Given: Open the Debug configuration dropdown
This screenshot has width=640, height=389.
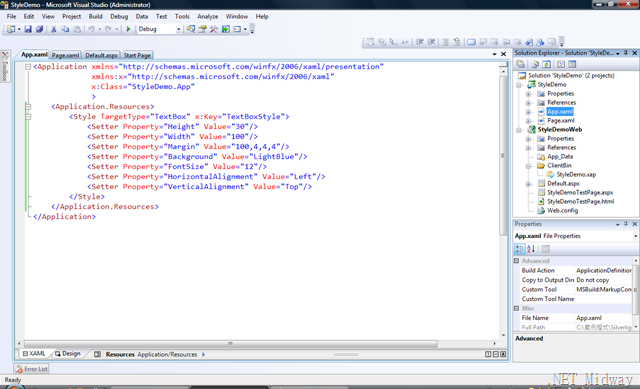Looking at the screenshot, I should click(178, 29).
